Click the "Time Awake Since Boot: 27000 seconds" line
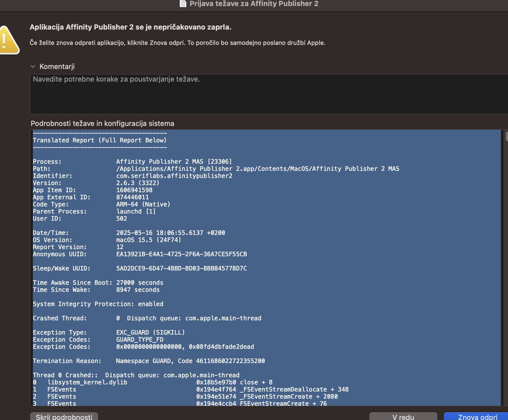Image resolution: width=508 pixels, height=420 pixels. click(x=98, y=283)
